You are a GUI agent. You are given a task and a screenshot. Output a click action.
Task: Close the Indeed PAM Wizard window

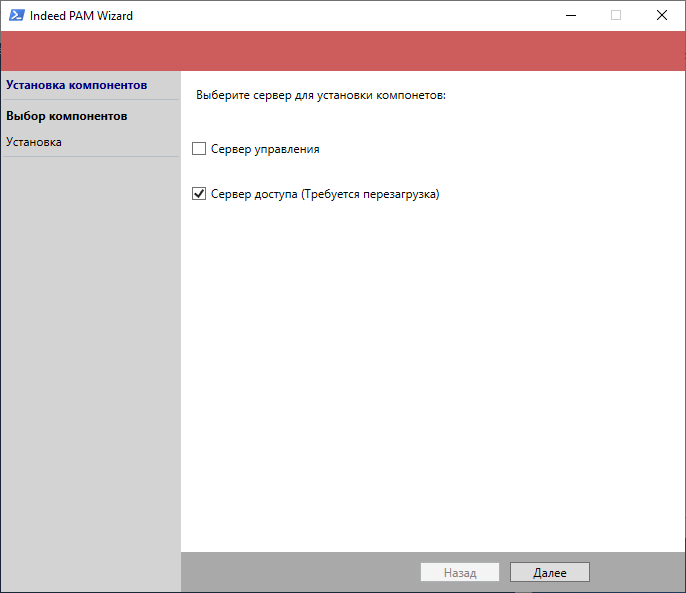coord(662,15)
